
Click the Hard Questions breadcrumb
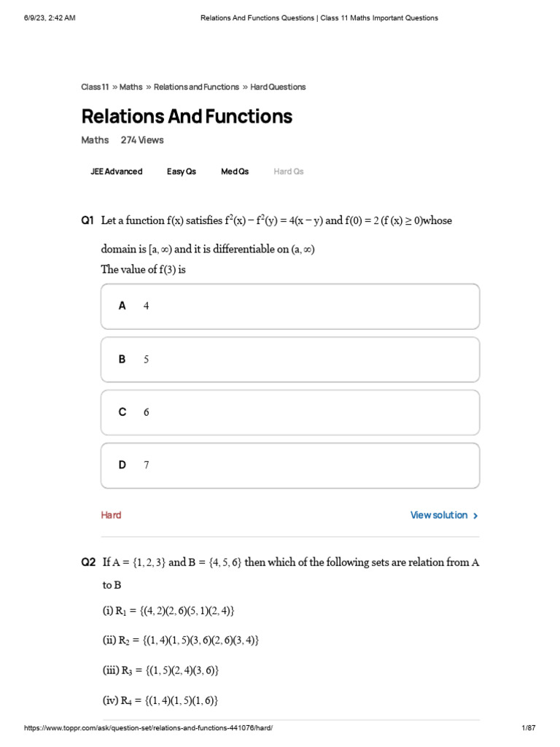(278, 87)
